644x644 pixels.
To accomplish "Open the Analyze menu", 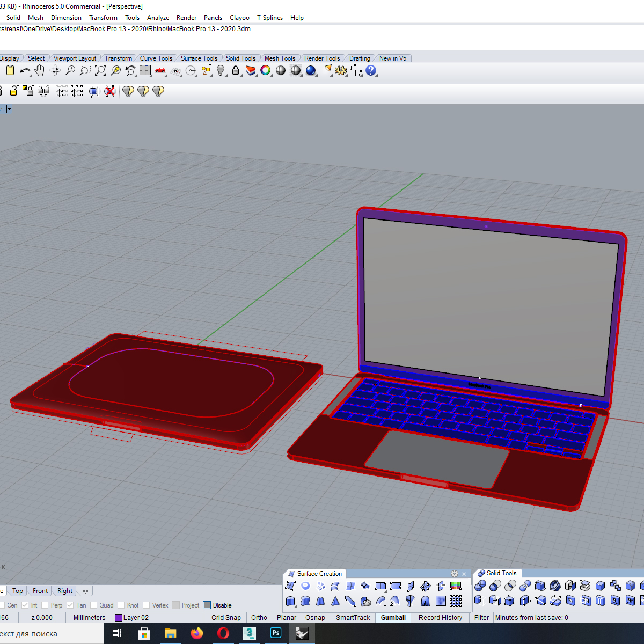I will pos(158,18).
